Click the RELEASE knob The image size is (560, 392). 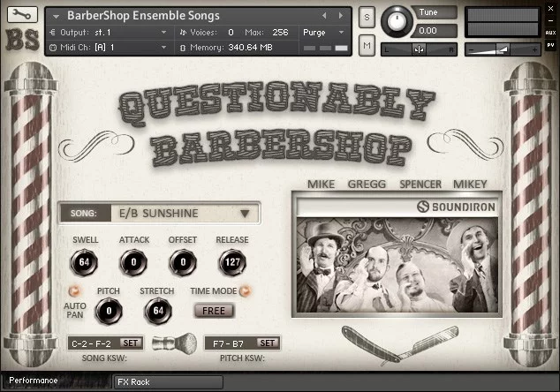(x=232, y=263)
